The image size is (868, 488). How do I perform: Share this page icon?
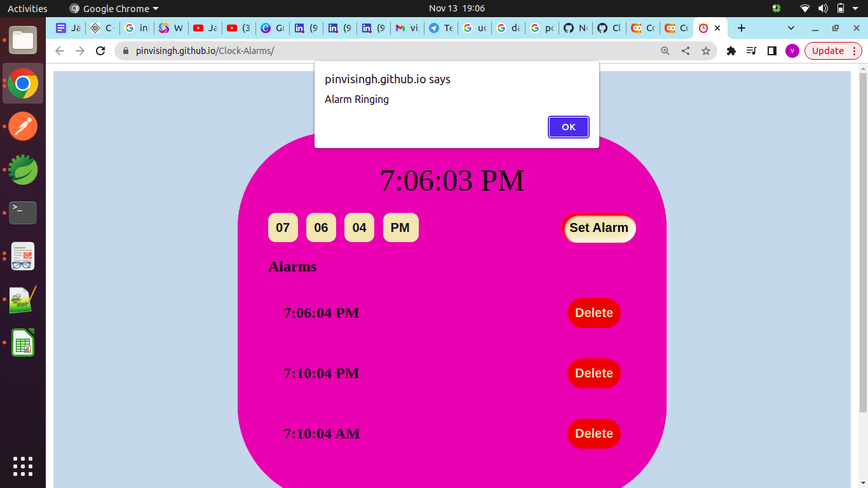[x=686, y=51]
